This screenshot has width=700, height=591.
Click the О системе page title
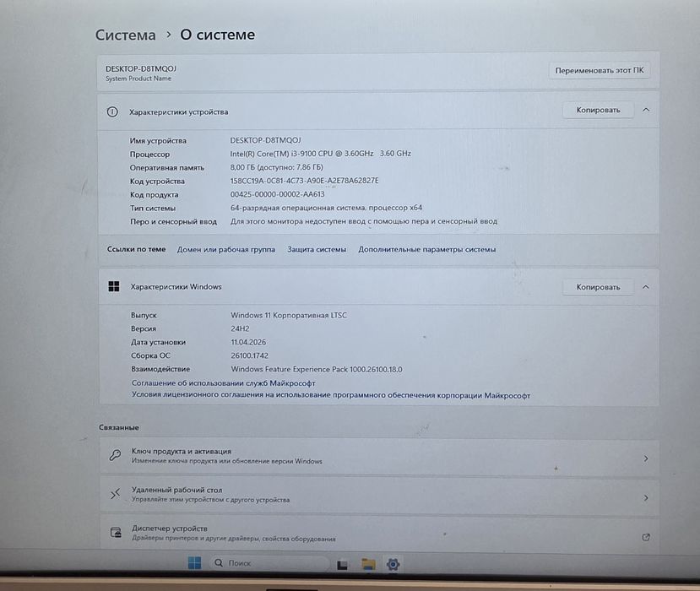(x=217, y=35)
